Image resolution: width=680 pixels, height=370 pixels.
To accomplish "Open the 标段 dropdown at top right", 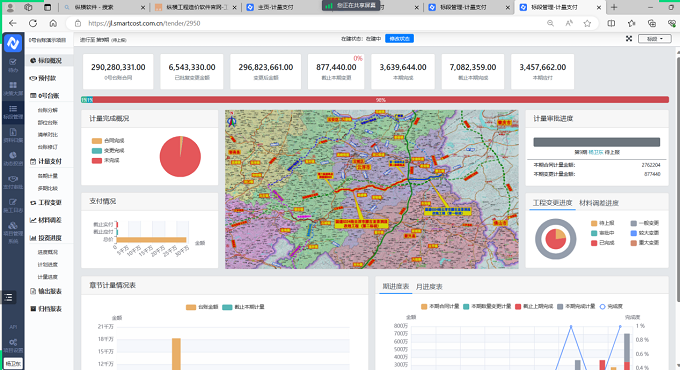I will coord(655,39).
